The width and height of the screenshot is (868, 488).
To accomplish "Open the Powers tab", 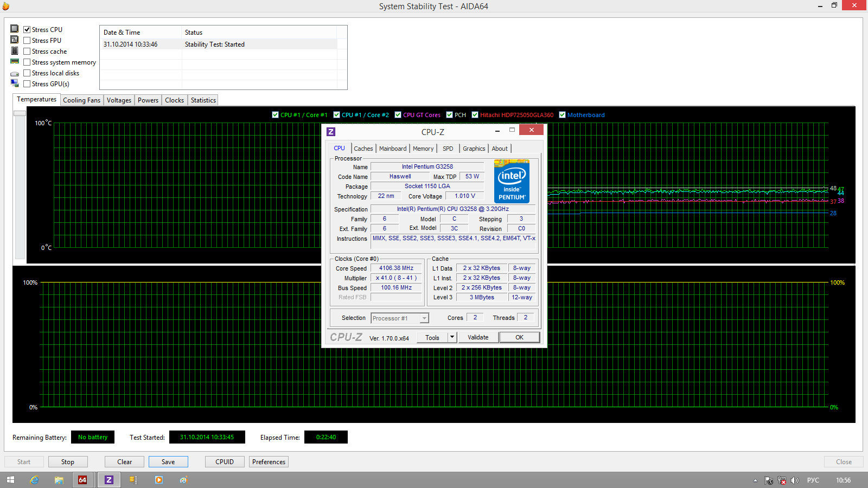I will tap(148, 100).
